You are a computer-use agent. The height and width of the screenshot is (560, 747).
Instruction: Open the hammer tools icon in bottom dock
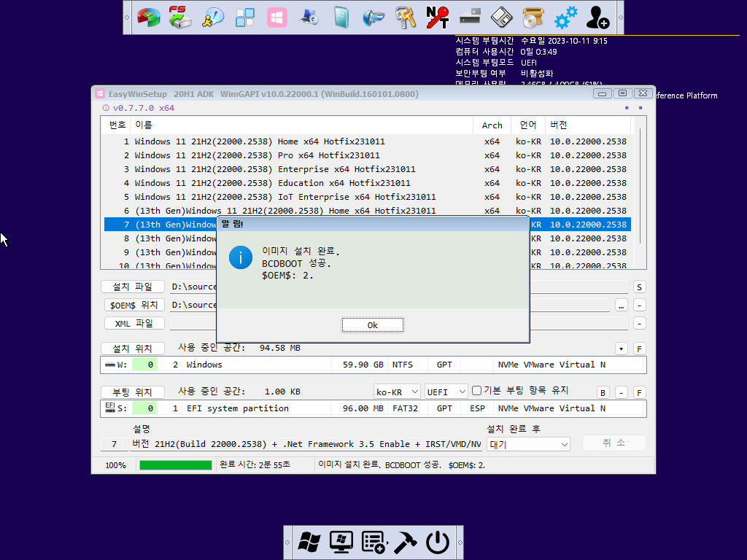[406, 542]
